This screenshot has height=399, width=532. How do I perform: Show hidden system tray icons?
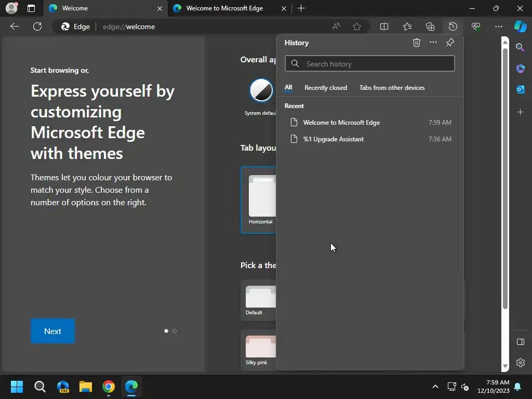[435, 387]
